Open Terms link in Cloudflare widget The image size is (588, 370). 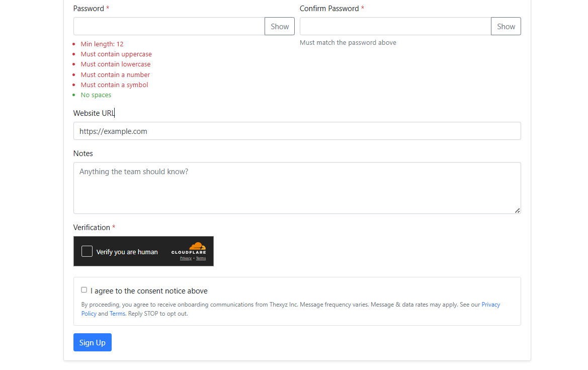tap(201, 258)
